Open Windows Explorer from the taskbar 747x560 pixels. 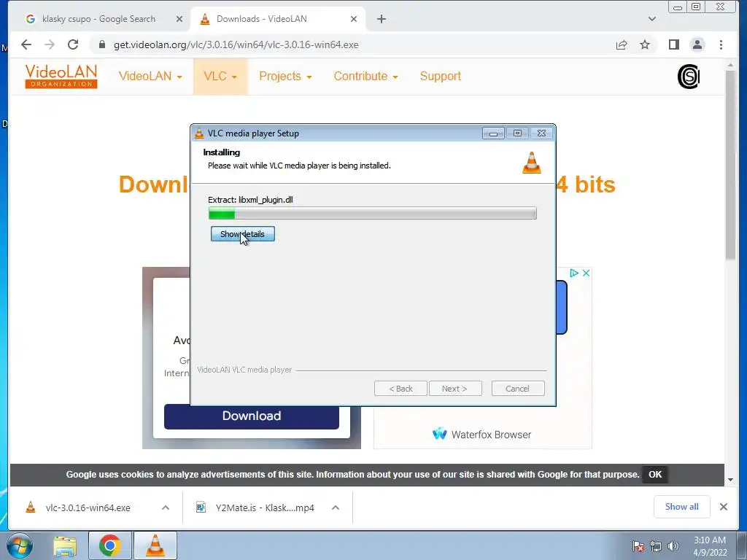[65, 545]
